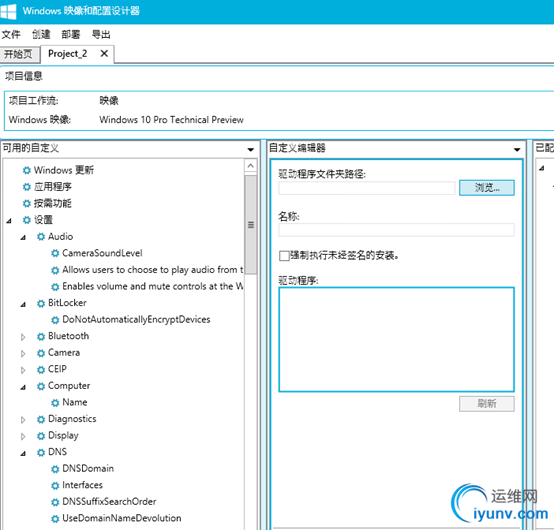Collapse the 设置 tree node
This screenshot has width=554, height=530.
click(x=9, y=220)
